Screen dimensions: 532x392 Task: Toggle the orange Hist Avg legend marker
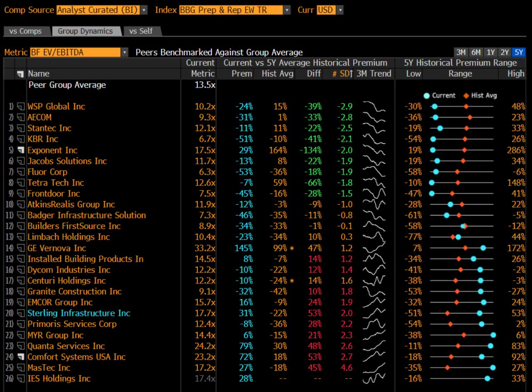[467, 96]
